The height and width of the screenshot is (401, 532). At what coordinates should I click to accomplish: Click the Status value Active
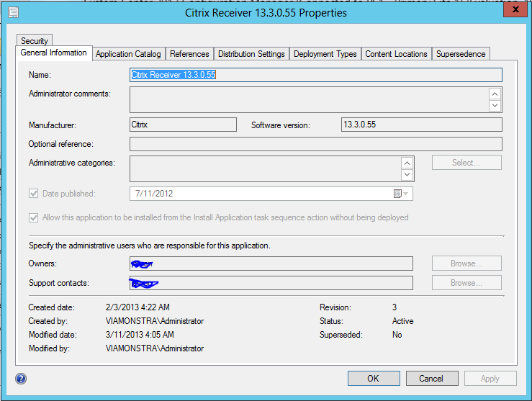(402, 321)
